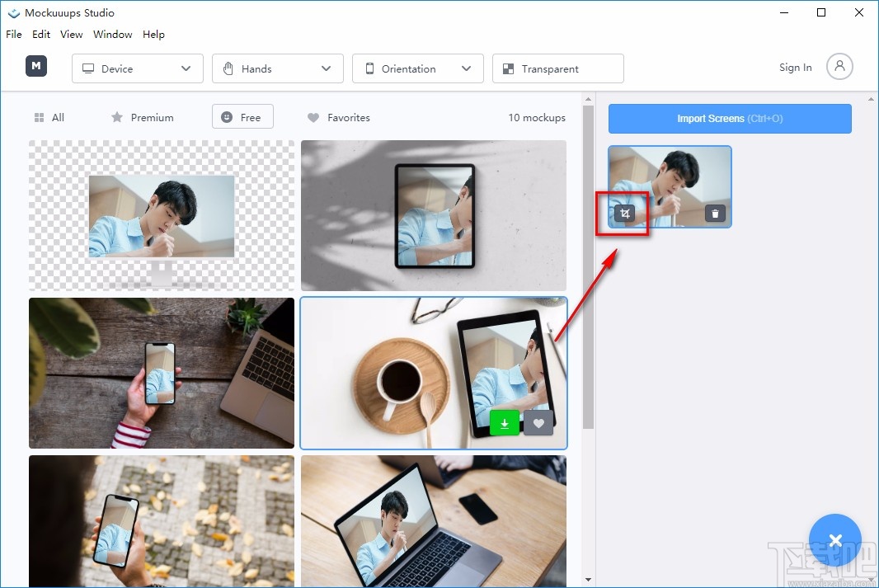This screenshot has height=588, width=879.
Task: Select the laptop mockup thumbnail
Action: [434, 521]
